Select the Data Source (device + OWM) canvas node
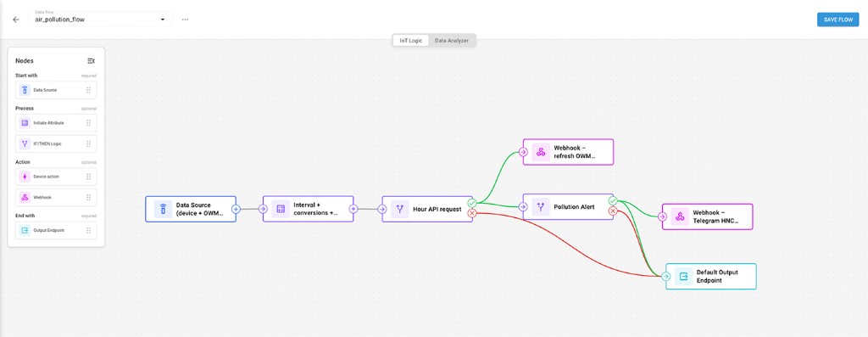The height and width of the screenshot is (337, 868). tap(191, 209)
